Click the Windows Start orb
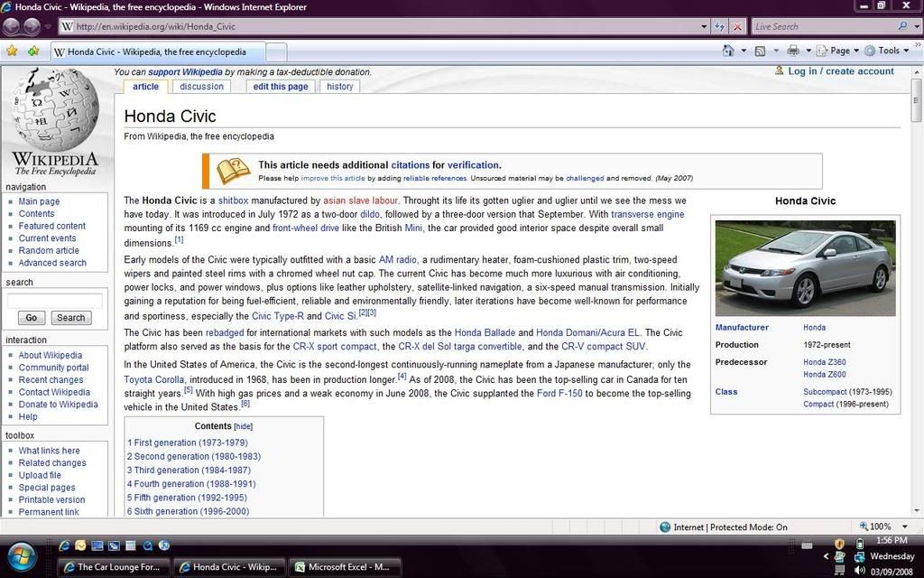 pos(22,555)
